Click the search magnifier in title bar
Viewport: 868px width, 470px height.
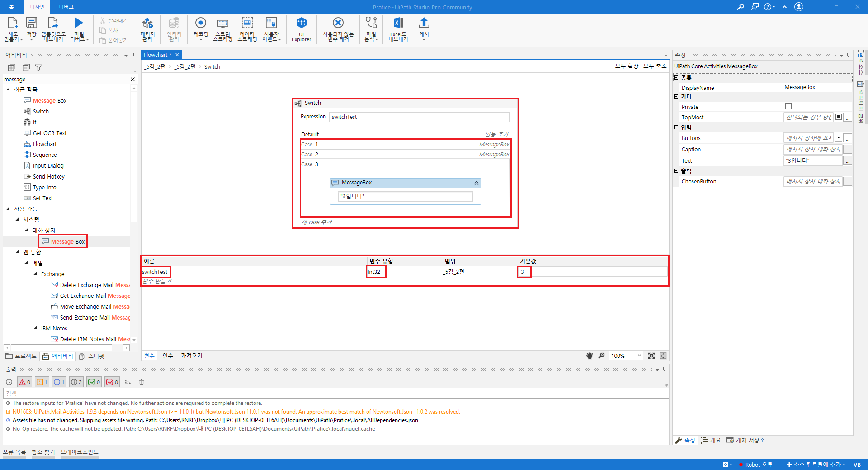point(741,7)
